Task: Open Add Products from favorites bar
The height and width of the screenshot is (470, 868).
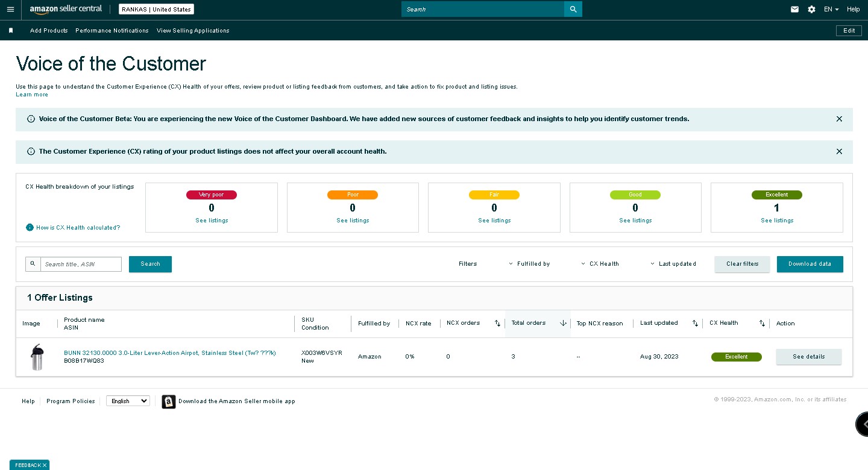Action: coord(49,31)
